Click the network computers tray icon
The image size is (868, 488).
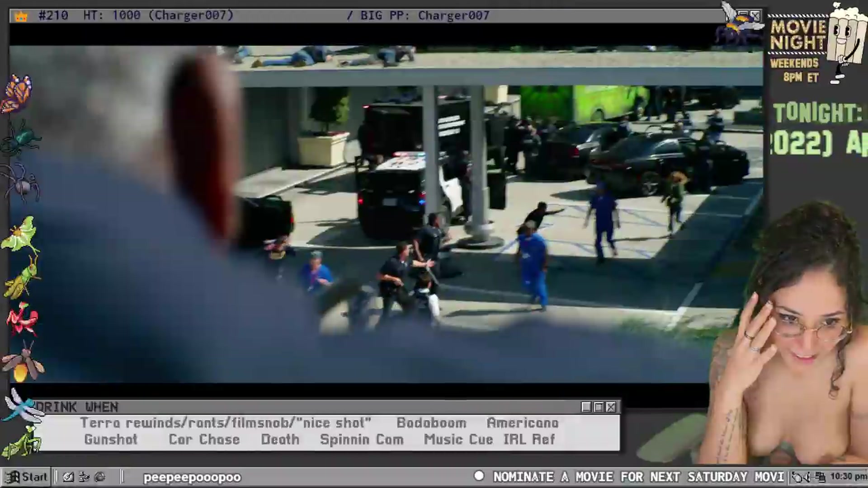pos(820,477)
